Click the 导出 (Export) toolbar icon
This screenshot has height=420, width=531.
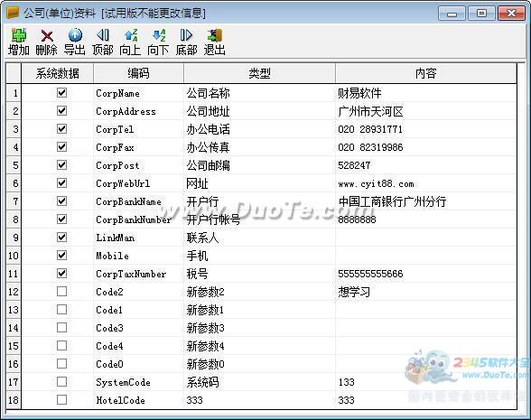tap(75, 35)
